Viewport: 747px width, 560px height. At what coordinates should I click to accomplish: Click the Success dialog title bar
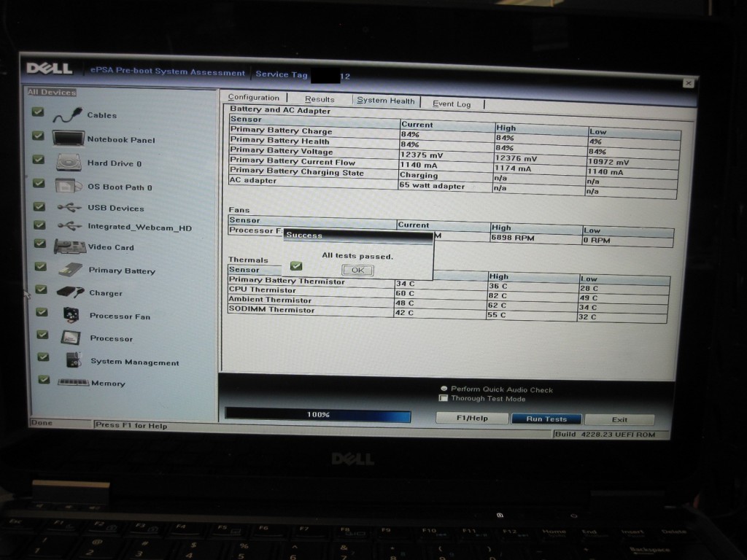tap(358, 236)
